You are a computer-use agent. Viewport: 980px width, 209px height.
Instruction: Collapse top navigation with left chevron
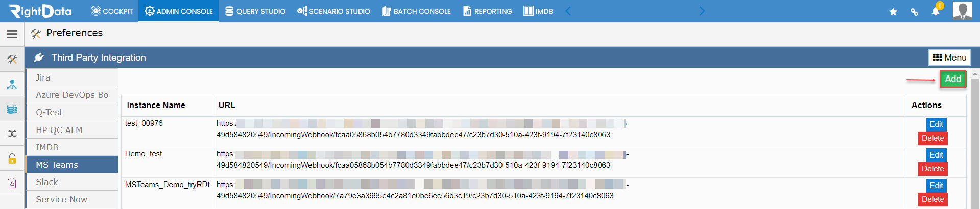pyautogui.click(x=568, y=11)
